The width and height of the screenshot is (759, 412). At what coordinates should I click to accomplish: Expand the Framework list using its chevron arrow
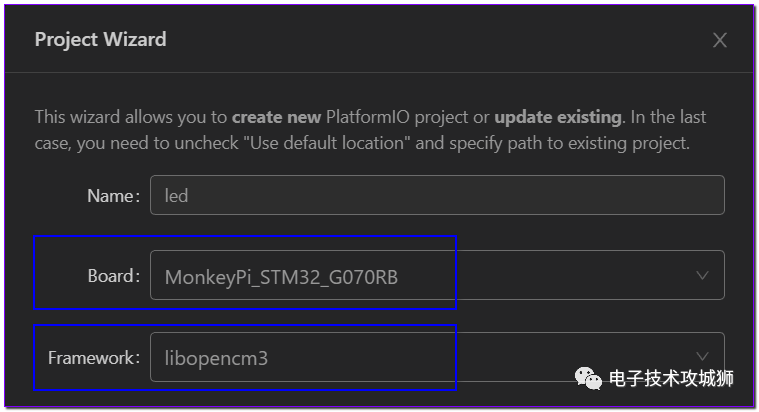coord(702,356)
